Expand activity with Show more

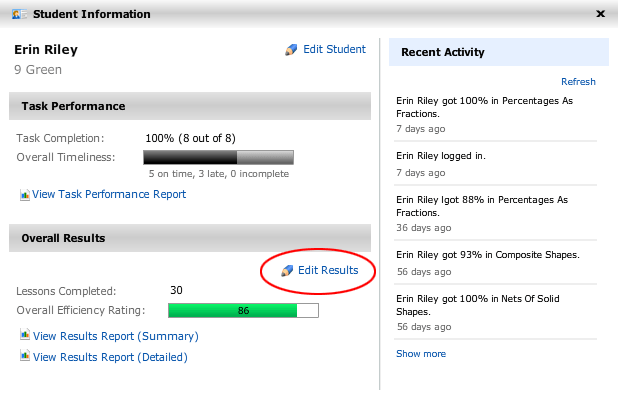coord(421,354)
